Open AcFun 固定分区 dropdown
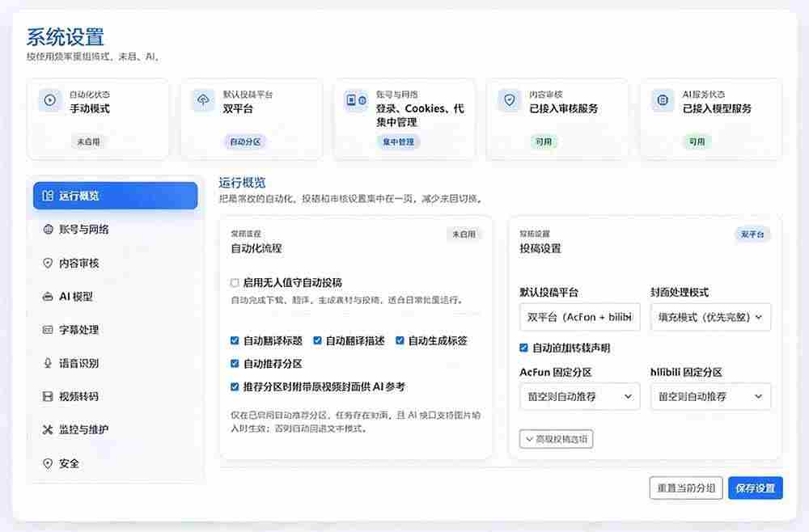The width and height of the screenshot is (809, 532). tap(580, 396)
